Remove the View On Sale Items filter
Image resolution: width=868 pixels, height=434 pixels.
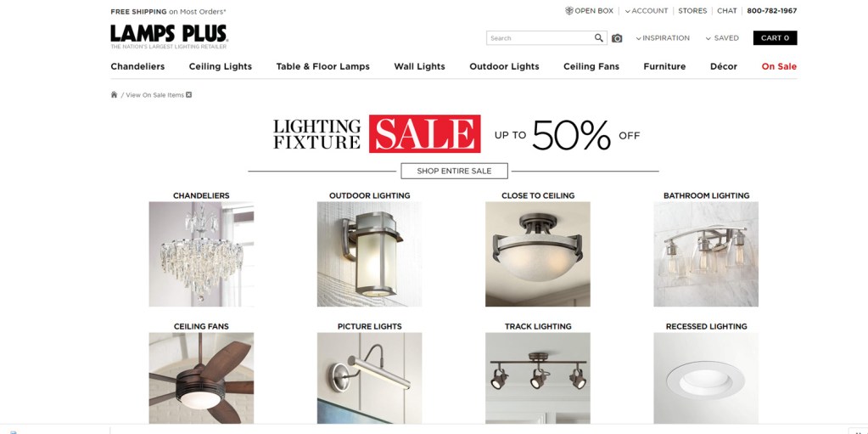(x=188, y=95)
